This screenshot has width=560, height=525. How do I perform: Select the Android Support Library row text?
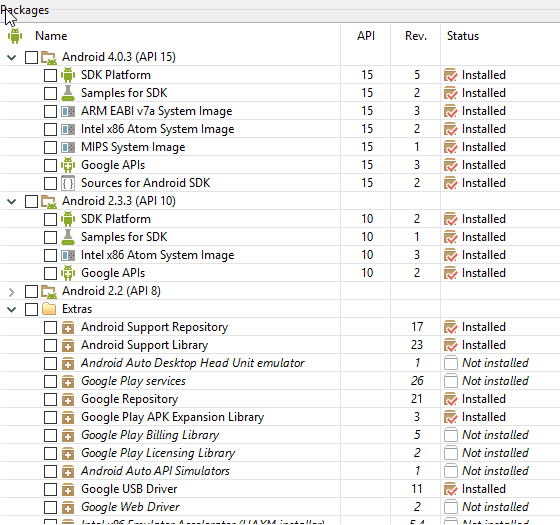(x=144, y=345)
